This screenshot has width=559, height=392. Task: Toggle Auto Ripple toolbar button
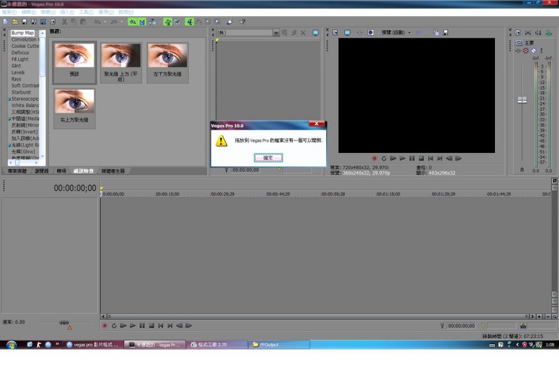click(x=152, y=22)
